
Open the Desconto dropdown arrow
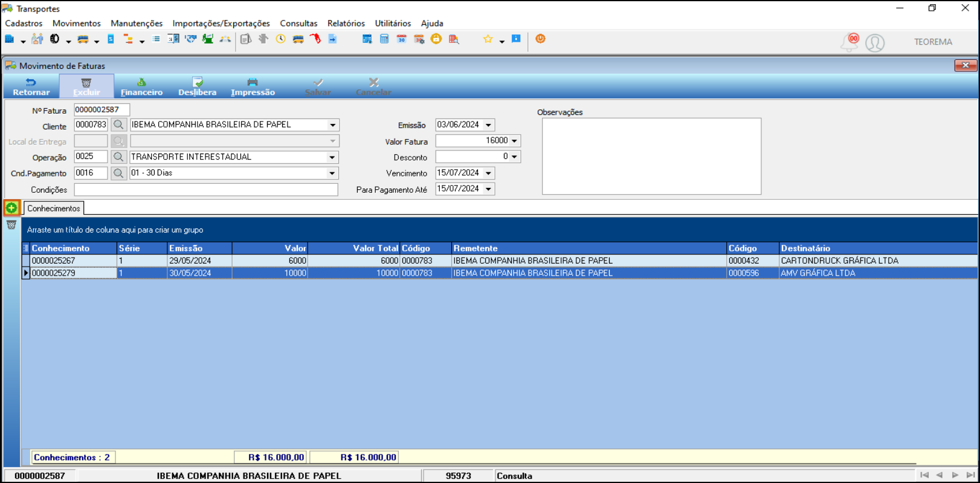point(514,157)
